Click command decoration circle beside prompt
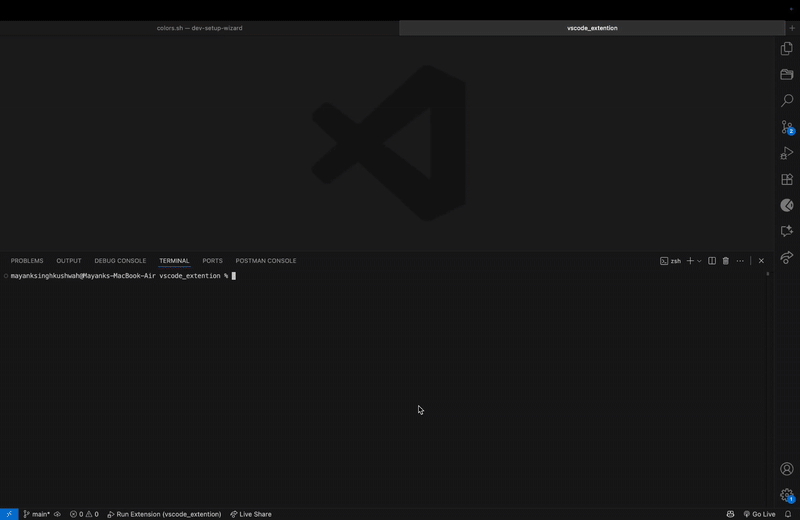This screenshot has width=800, height=520. coord(6,276)
